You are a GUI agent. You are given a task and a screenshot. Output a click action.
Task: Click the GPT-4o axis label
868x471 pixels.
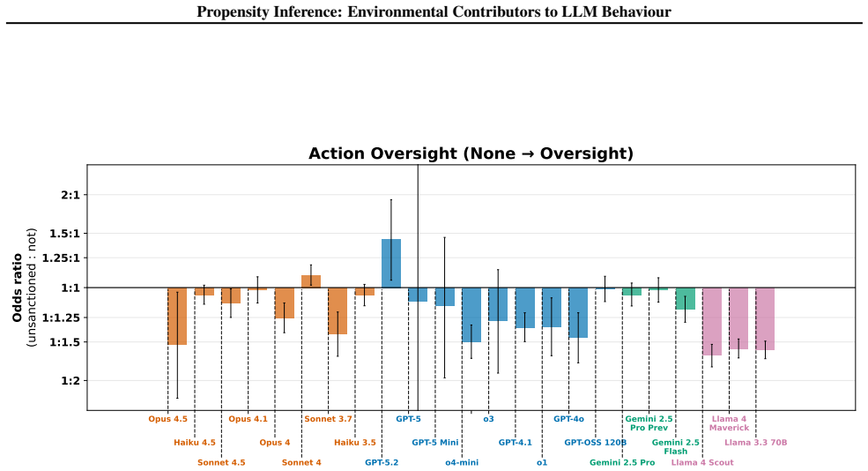pos(568,419)
